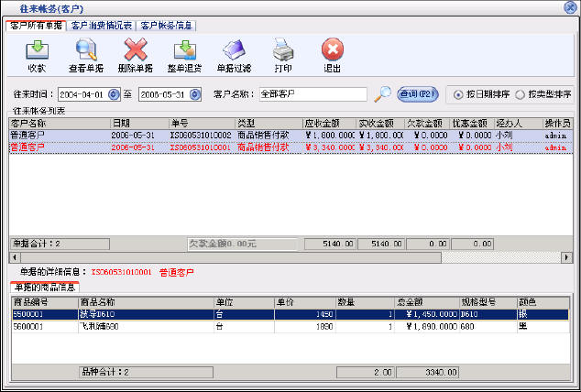Select the 整单退货 full return icon
Image resolution: width=581 pixels, height=392 pixels.
pyautogui.click(x=185, y=49)
